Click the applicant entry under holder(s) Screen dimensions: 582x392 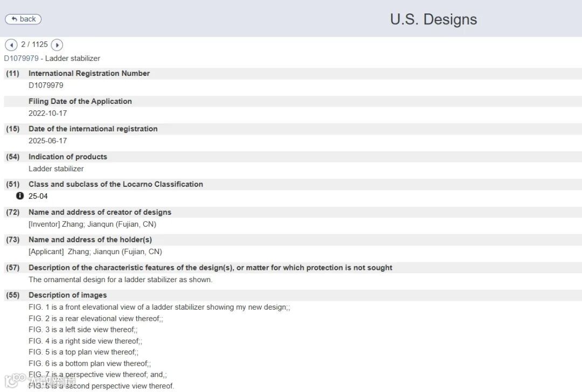[95, 251]
